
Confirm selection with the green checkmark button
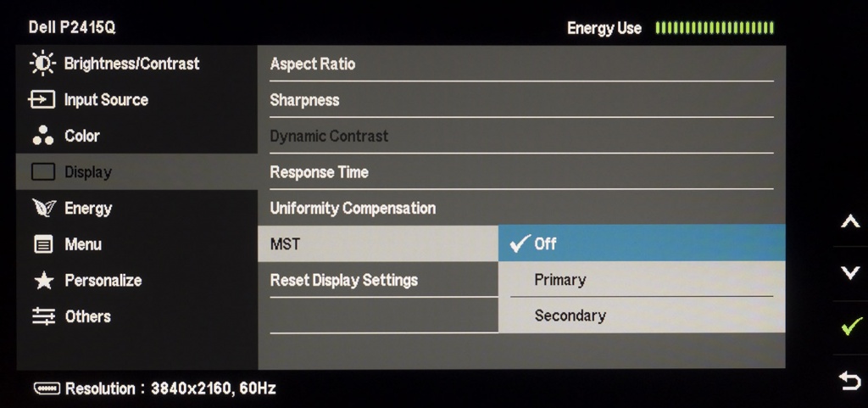coord(849,327)
